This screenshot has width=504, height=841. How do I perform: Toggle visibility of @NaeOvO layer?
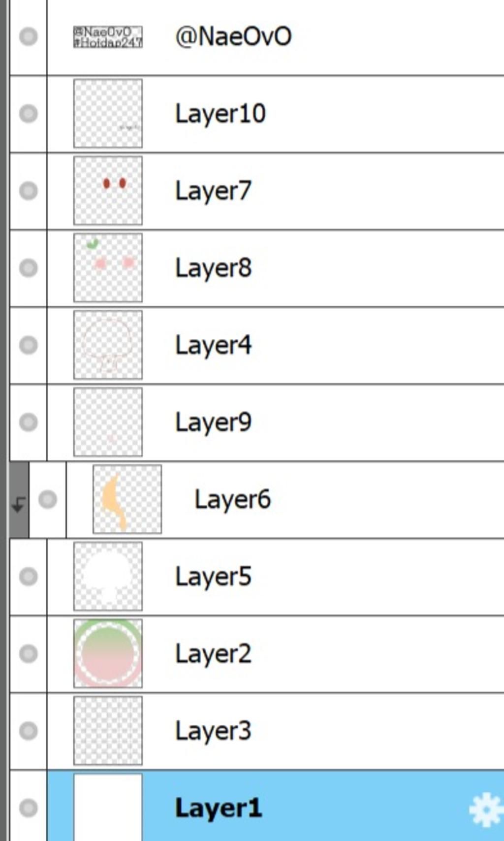click(x=28, y=36)
